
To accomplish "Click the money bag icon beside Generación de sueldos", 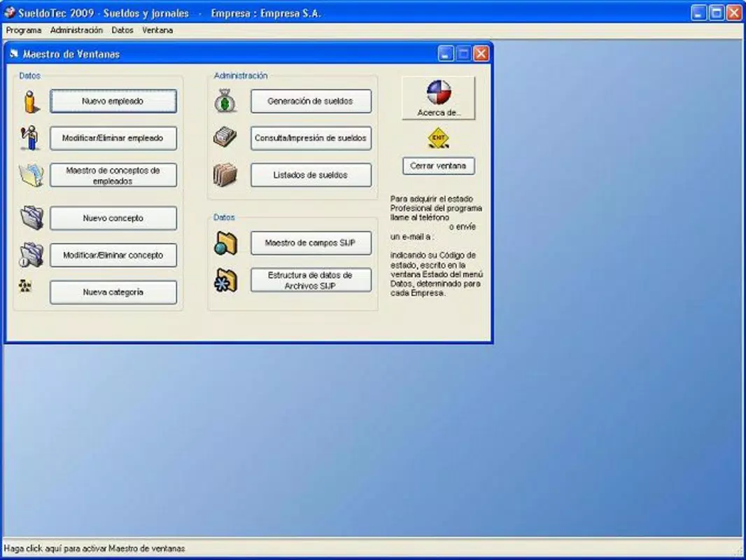I will point(225,101).
